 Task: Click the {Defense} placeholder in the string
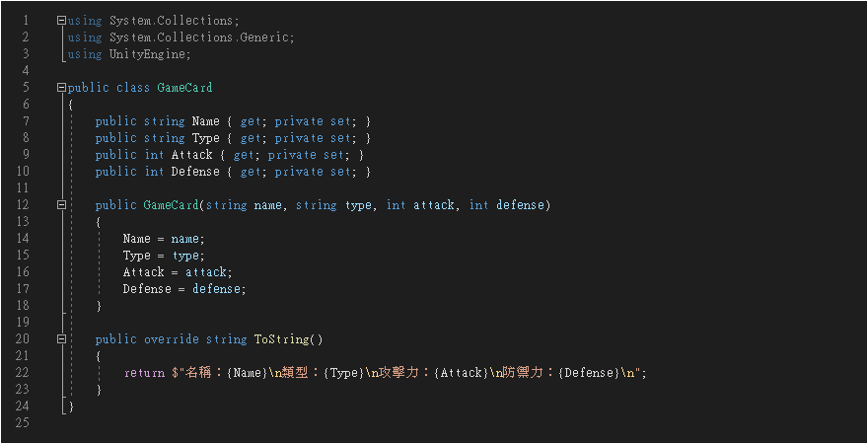pos(588,373)
